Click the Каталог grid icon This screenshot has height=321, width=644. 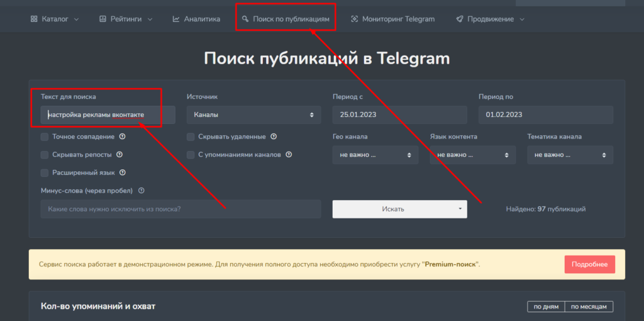(34, 19)
